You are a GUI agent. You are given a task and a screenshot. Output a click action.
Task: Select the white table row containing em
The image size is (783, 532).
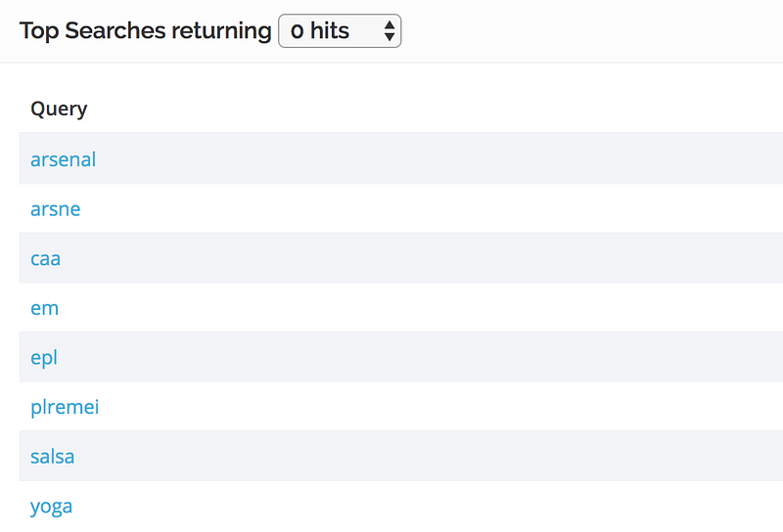pos(401,307)
